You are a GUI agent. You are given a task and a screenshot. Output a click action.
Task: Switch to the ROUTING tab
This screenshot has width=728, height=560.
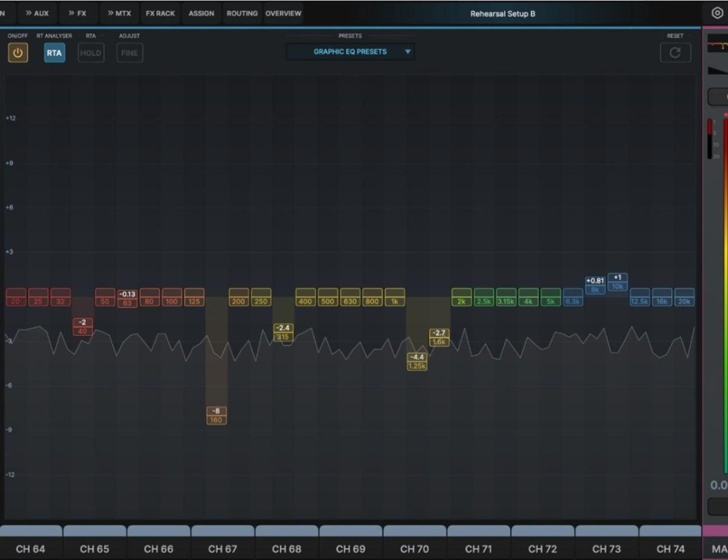tap(242, 13)
